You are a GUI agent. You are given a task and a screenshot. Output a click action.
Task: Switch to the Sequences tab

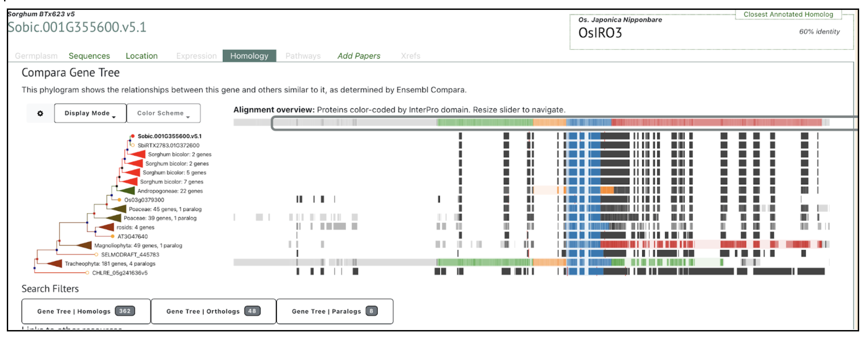89,56
